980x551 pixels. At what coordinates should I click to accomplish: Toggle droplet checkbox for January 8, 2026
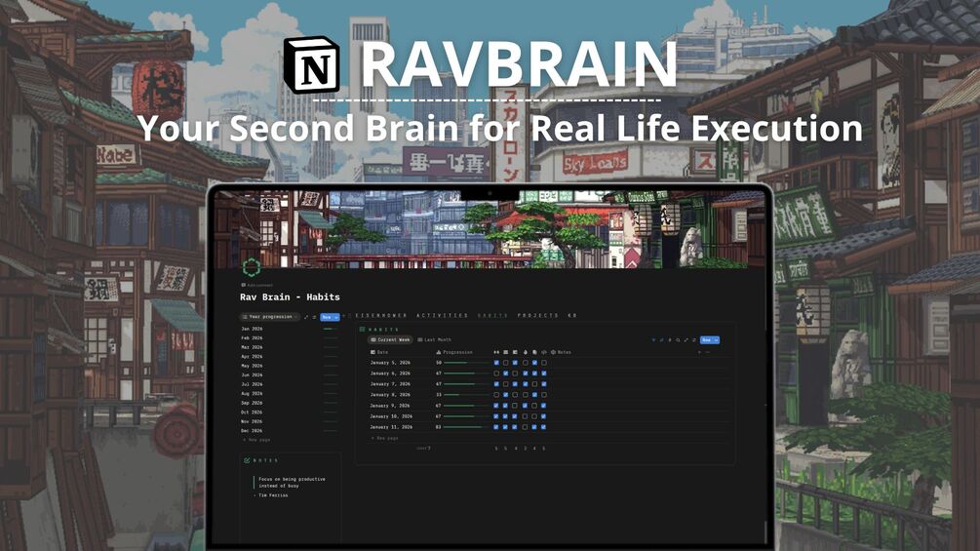pyautogui.click(x=525, y=395)
